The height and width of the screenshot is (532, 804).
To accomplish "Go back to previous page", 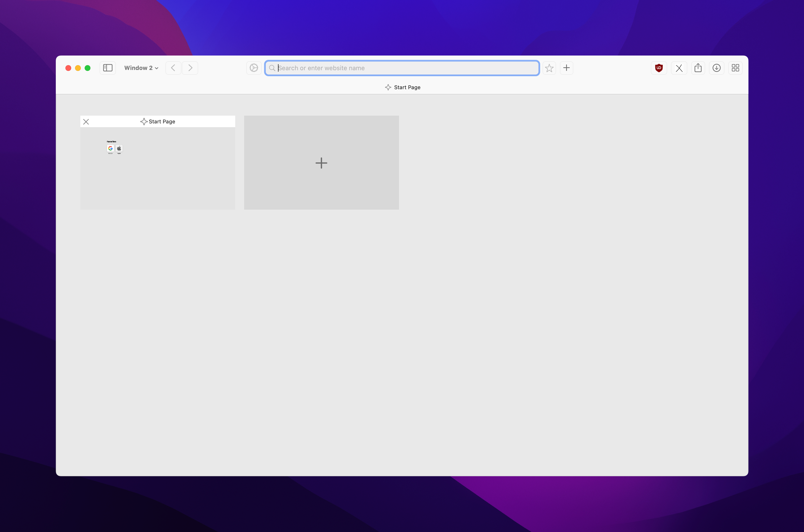I will coord(173,68).
